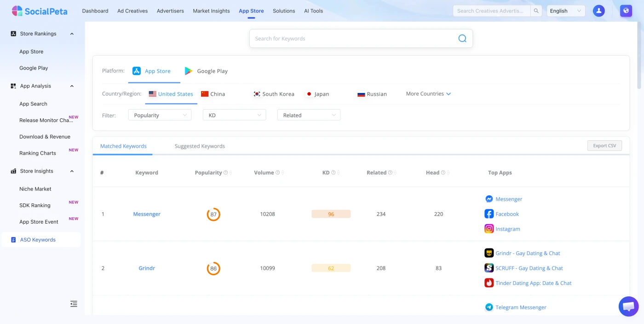Open the Advertisers menu
This screenshot has width=644, height=324.
click(x=170, y=11)
